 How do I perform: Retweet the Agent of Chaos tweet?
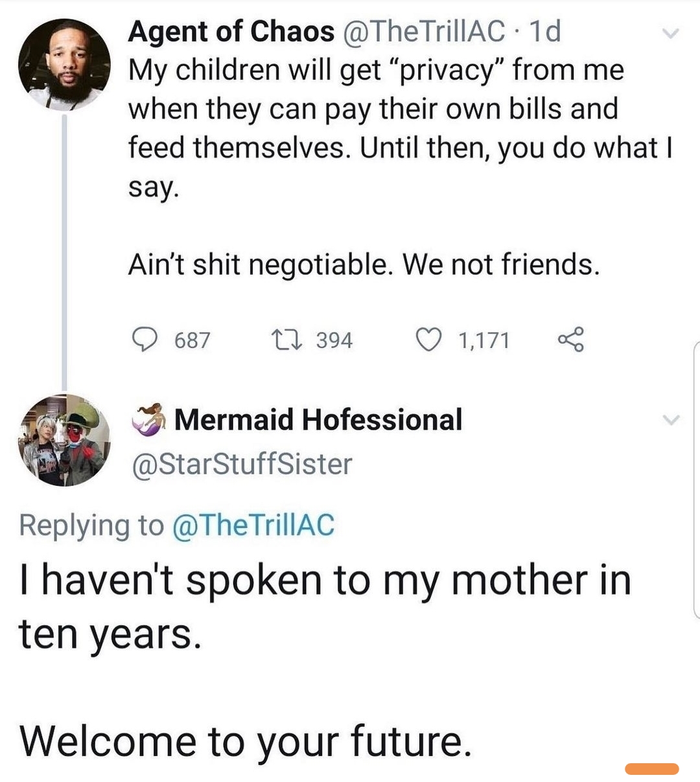(285, 339)
